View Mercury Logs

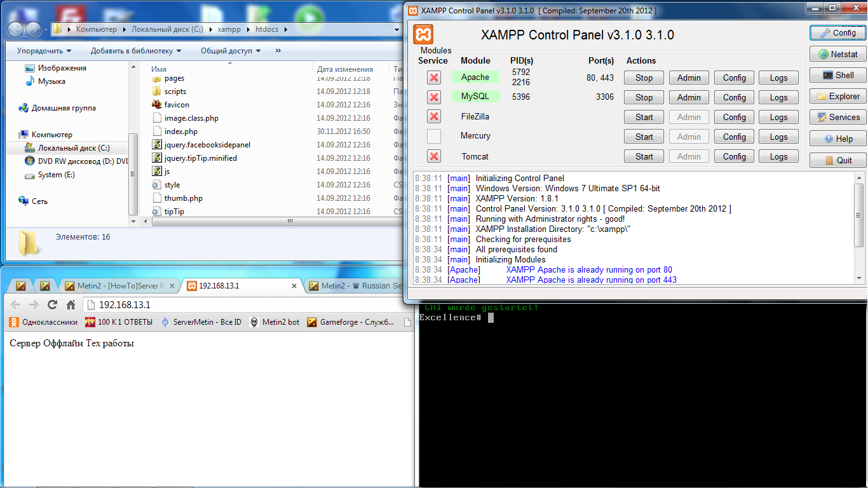tap(778, 137)
